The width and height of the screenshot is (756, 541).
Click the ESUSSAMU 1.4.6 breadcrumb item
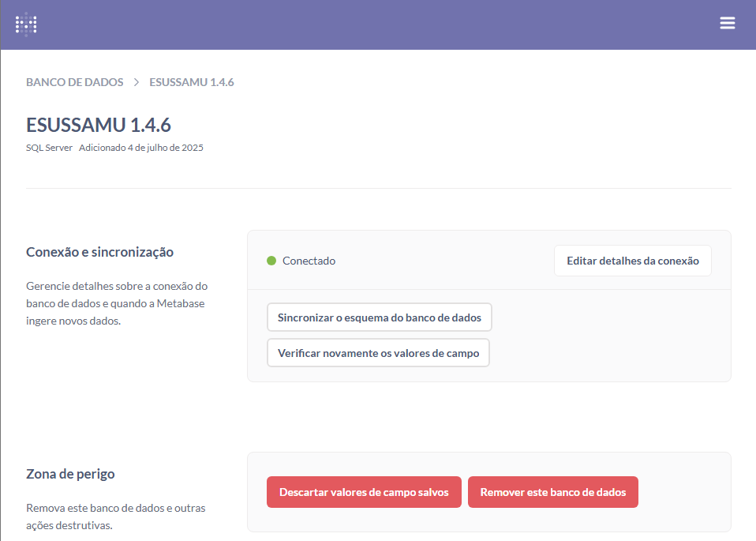coord(192,82)
